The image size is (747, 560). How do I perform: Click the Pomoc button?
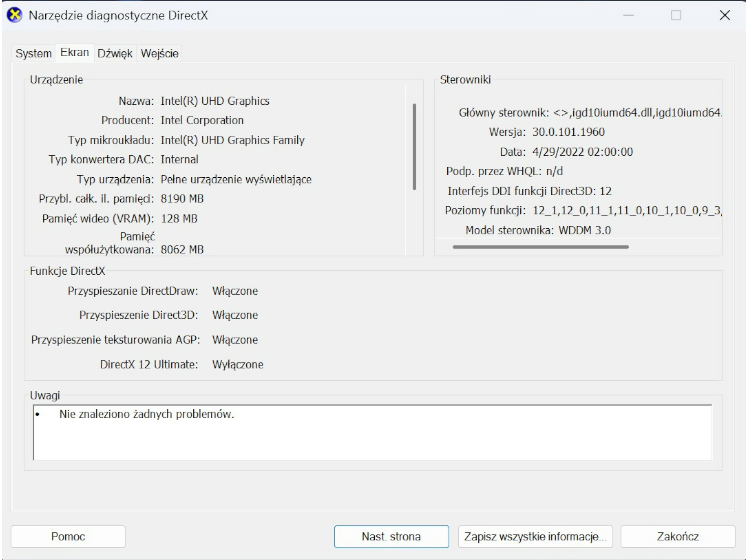68,536
